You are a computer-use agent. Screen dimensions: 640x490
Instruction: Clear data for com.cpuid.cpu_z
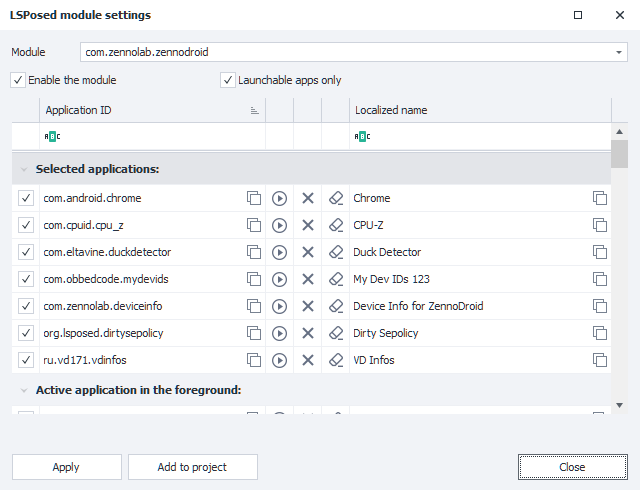(x=336, y=225)
